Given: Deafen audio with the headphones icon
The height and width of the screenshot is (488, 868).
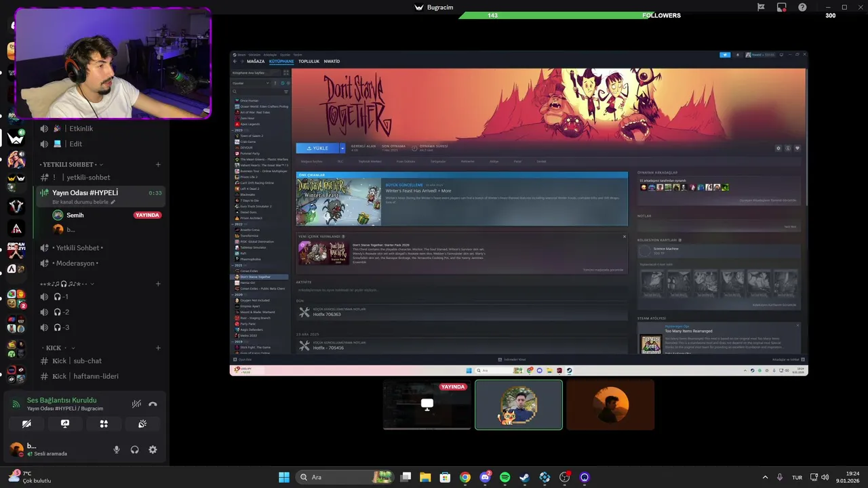Looking at the screenshot, I should click(x=135, y=449).
